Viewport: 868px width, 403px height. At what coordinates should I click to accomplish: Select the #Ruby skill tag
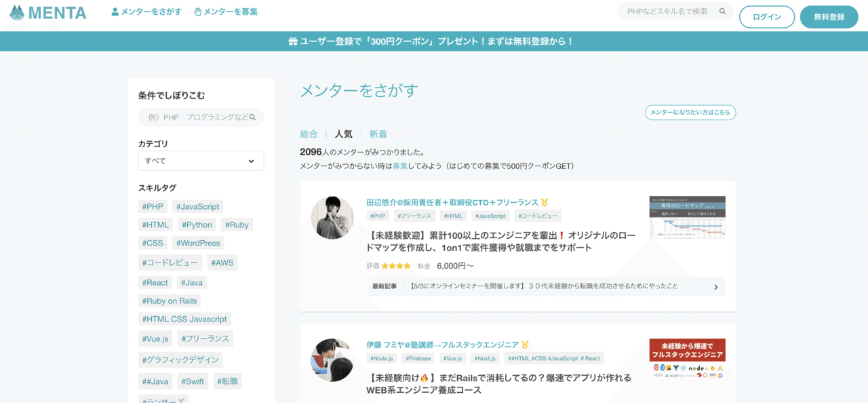coord(237,225)
